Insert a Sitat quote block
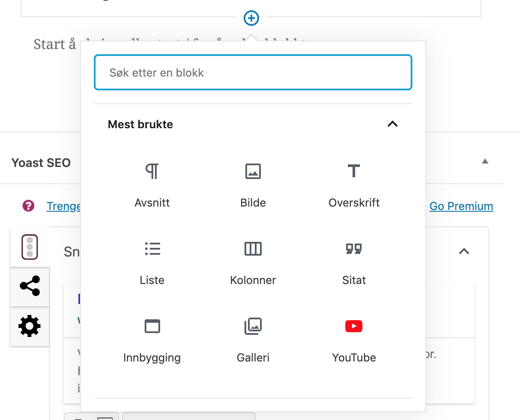The image size is (520, 420). click(354, 262)
